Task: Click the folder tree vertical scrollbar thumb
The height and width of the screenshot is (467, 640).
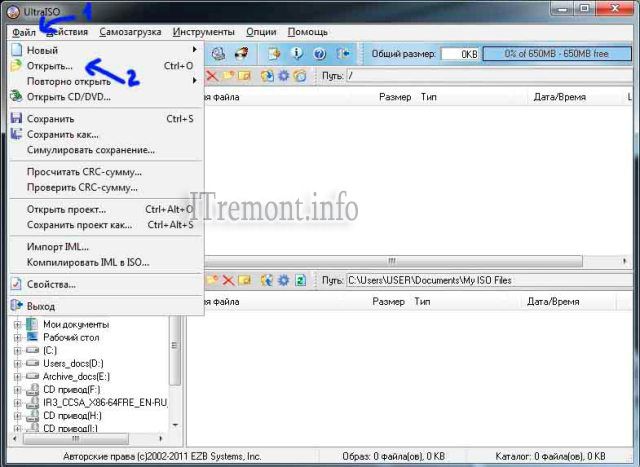Action: point(175,351)
